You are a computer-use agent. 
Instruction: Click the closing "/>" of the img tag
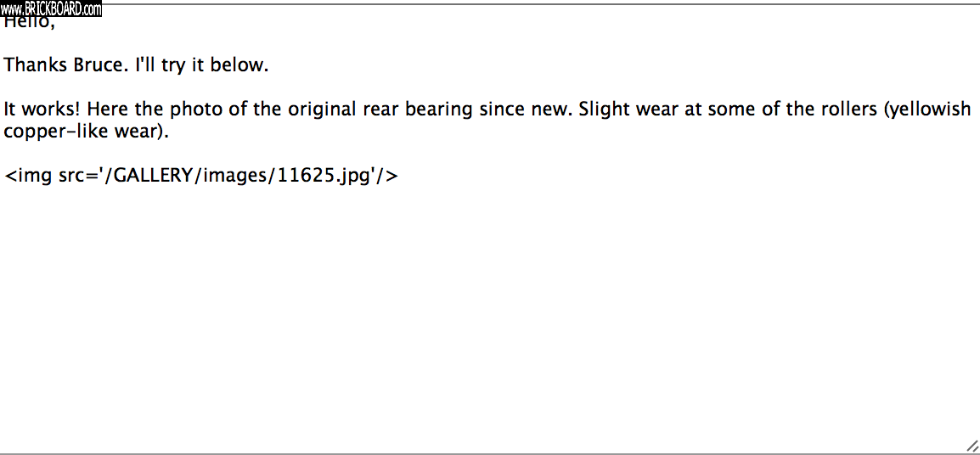pyautogui.click(x=387, y=176)
